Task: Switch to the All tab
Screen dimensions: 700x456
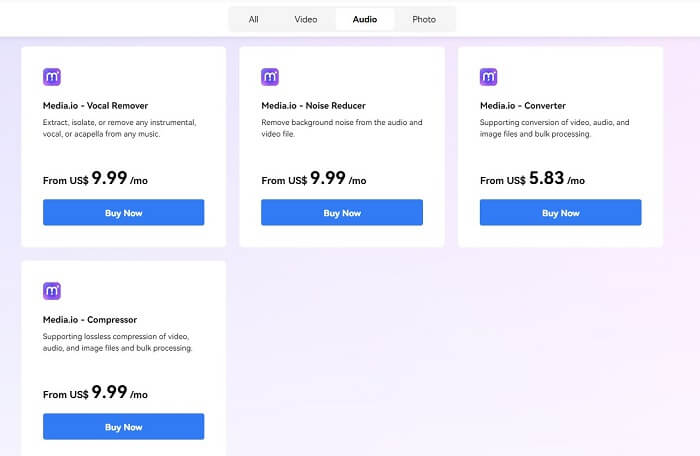Action: [254, 19]
